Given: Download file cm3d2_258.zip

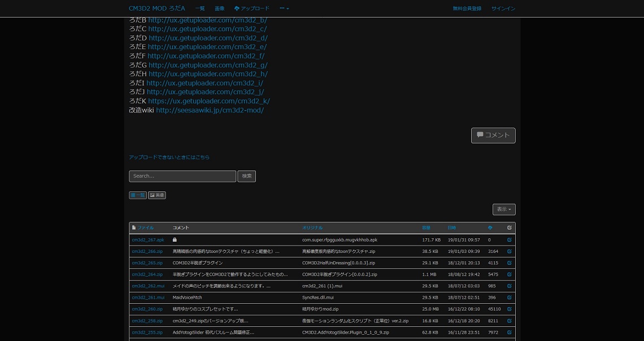Looking at the screenshot, I should tap(147, 321).
